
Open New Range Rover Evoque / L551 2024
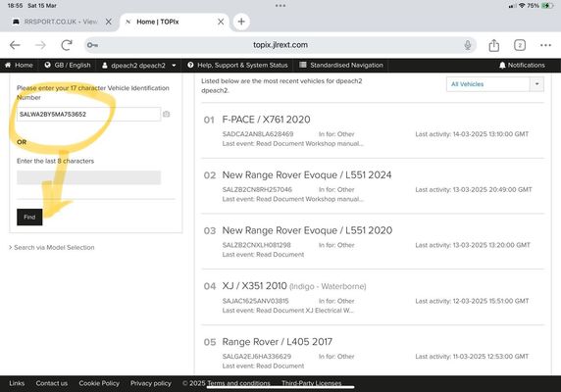pos(307,175)
